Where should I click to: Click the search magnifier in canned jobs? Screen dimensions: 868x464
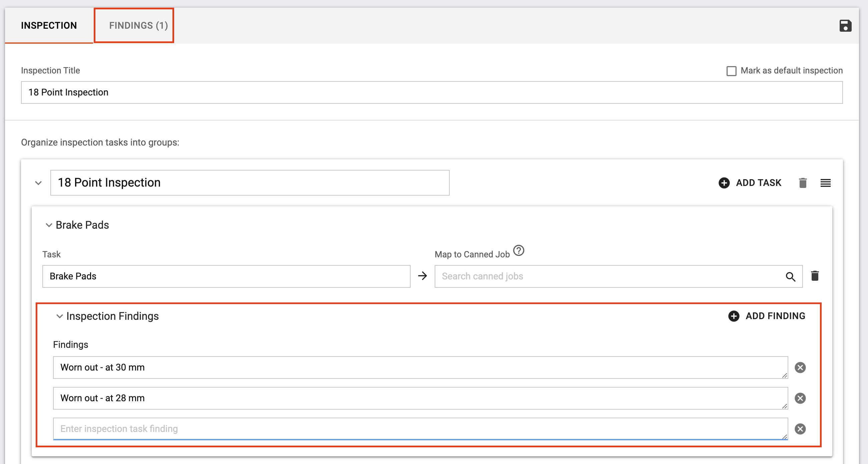[790, 276]
